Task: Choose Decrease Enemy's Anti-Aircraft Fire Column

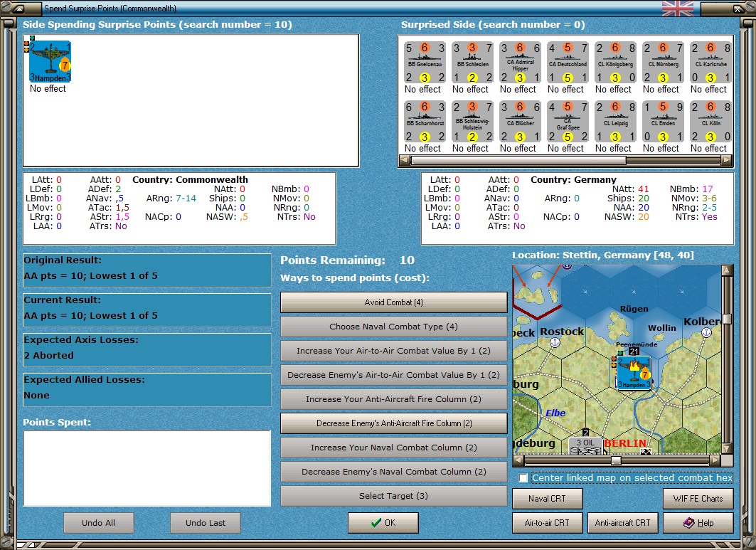Action: point(393,423)
